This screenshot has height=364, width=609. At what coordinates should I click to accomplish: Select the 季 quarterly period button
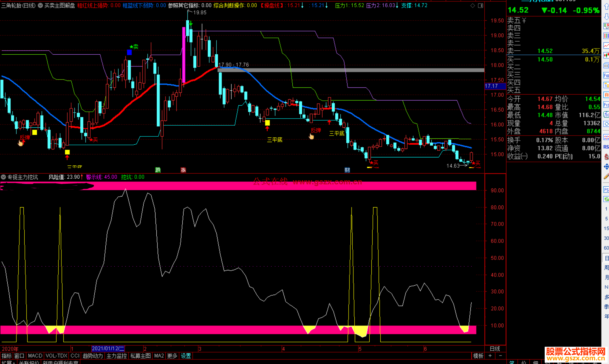pyautogui.click(x=606, y=307)
